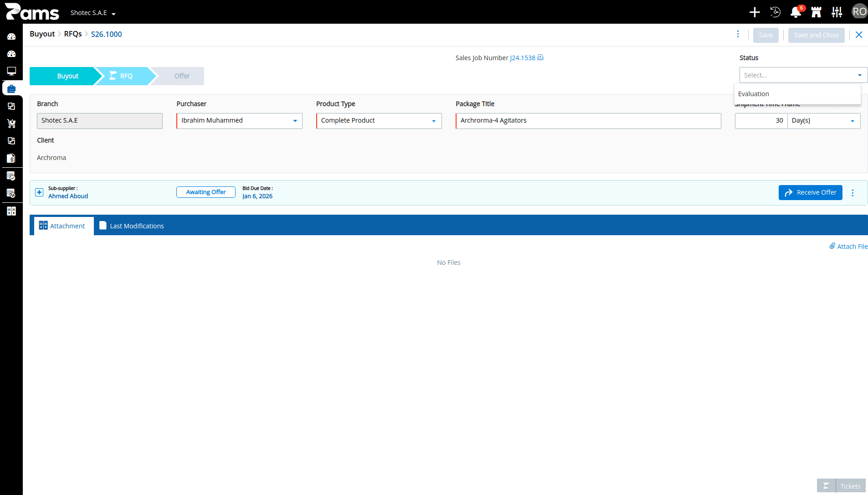Click the monitor sidebar icon
868x495 pixels.
pos(11,71)
